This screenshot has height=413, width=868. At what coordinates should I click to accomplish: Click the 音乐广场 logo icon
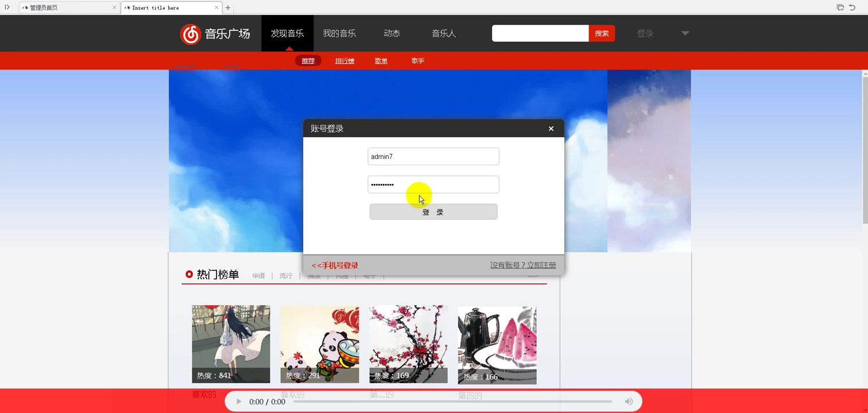coord(190,34)
